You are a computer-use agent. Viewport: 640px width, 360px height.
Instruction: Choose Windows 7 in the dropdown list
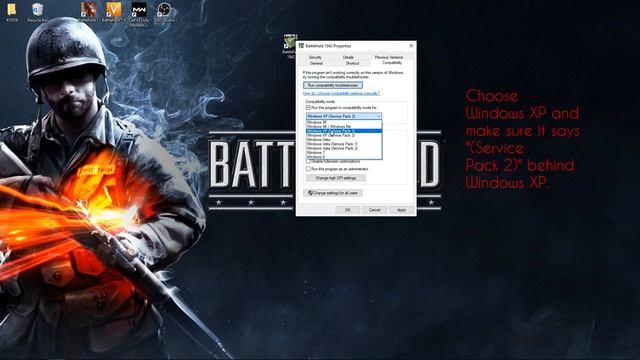pos(344,153)
